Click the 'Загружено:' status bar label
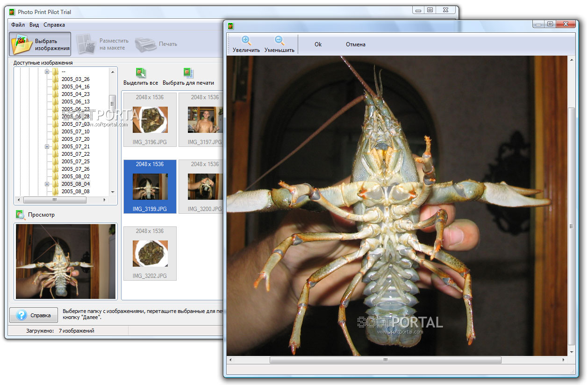This screenshot has width=588, height=385. [x=40, y=331]
